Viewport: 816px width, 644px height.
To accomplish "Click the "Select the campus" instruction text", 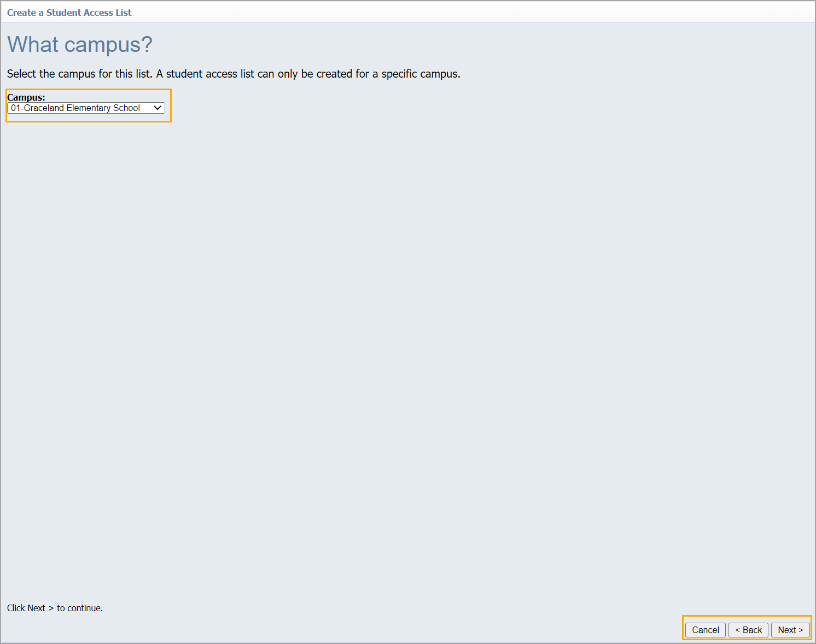I will point(234,74).
